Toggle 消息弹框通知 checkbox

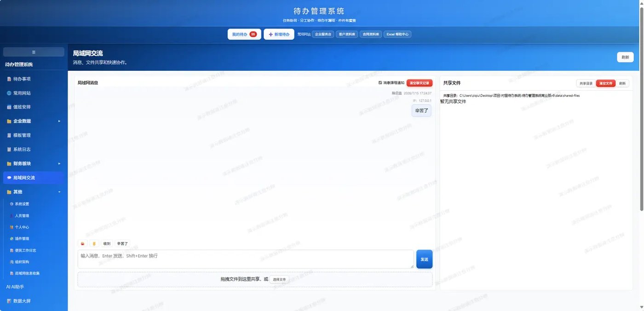pyautogui.click(x=380, y=83)
